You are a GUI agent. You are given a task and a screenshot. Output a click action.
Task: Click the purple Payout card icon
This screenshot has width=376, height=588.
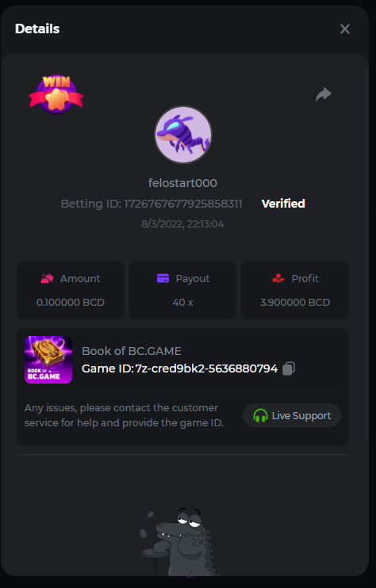163,278
